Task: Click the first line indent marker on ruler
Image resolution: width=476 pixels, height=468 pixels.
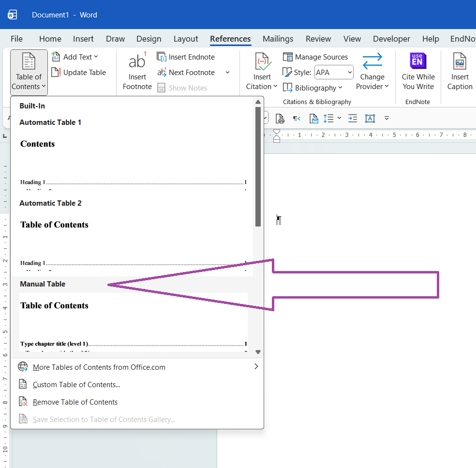Action: pos(277,132)
